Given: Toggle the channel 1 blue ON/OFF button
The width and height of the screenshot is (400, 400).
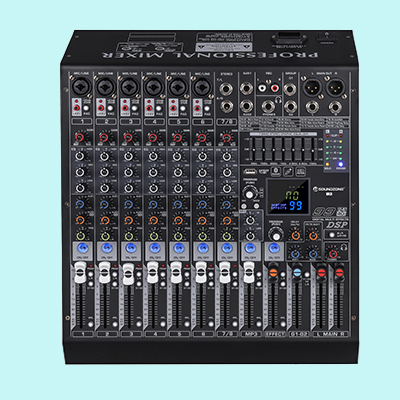Looking at the screenshot, I should tap(82, 248).
